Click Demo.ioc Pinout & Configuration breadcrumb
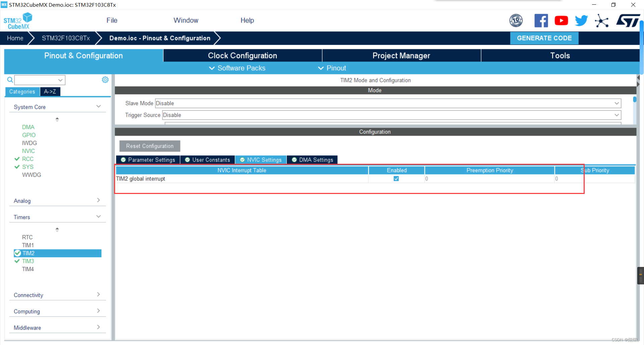644x345 pixels. [x=160, y=38]
